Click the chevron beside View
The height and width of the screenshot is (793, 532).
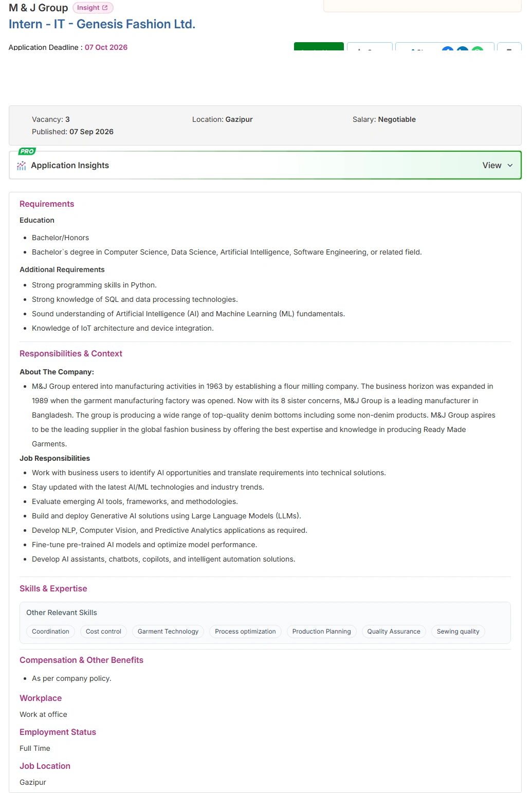pos(510,166)
